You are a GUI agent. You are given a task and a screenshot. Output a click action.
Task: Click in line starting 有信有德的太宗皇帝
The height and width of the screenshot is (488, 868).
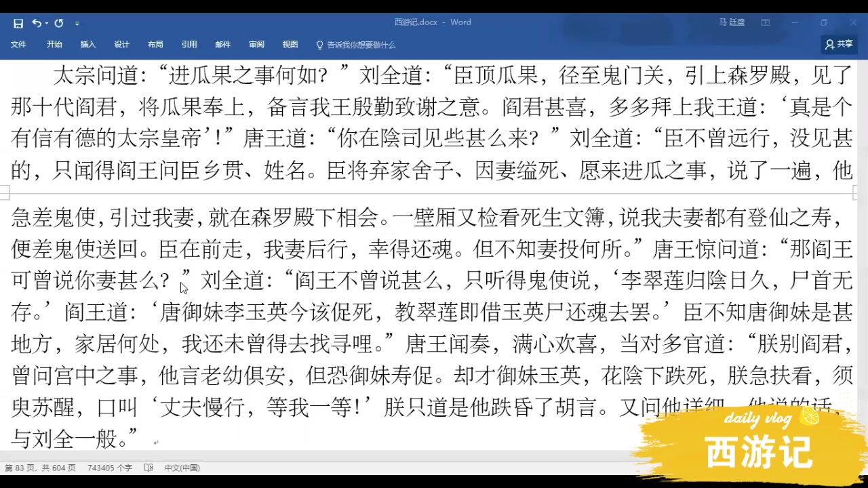click(431, 138)
